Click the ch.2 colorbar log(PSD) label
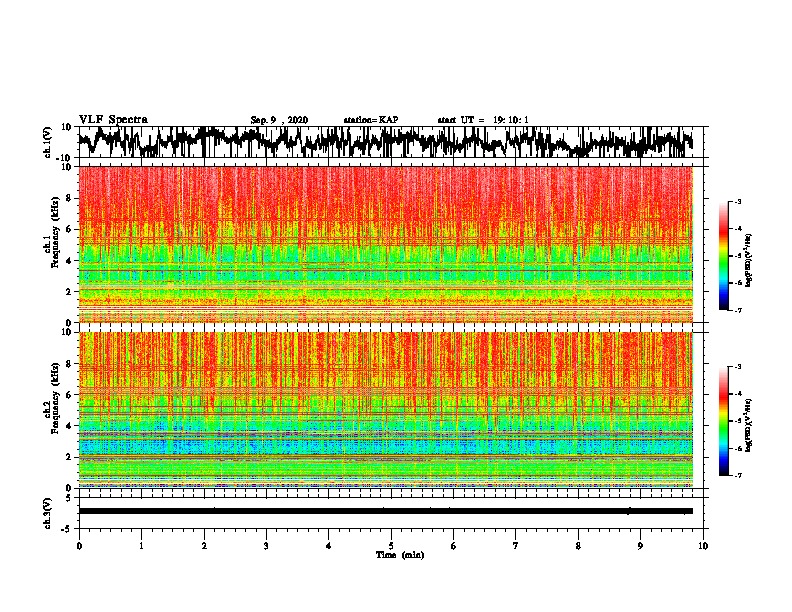This screenshot has height=612, width=792. (749, 425)
